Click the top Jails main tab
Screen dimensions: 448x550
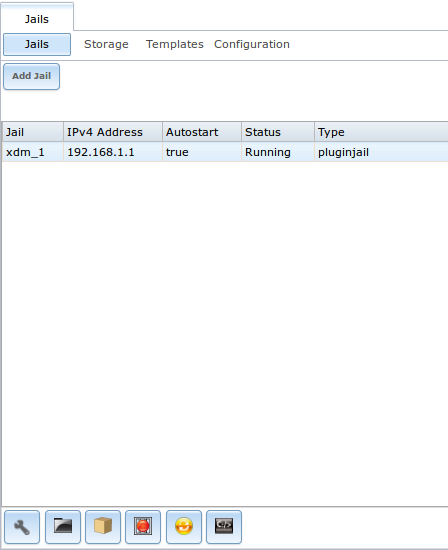37,19
